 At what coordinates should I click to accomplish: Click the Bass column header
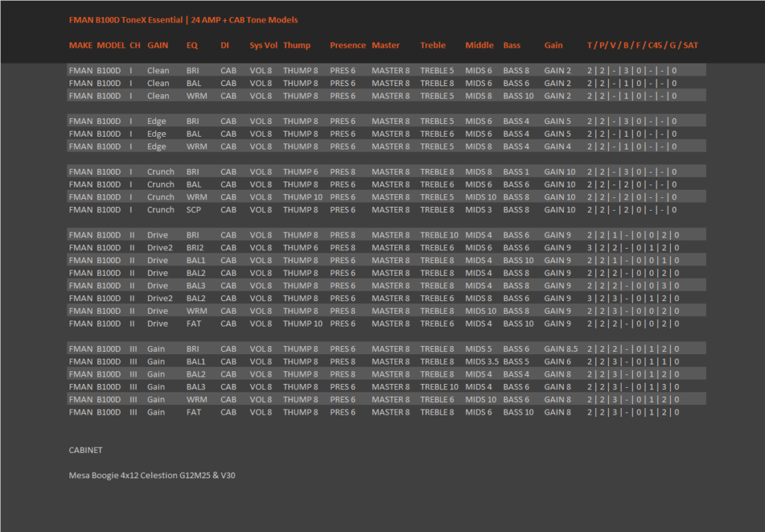click(512, 46)
